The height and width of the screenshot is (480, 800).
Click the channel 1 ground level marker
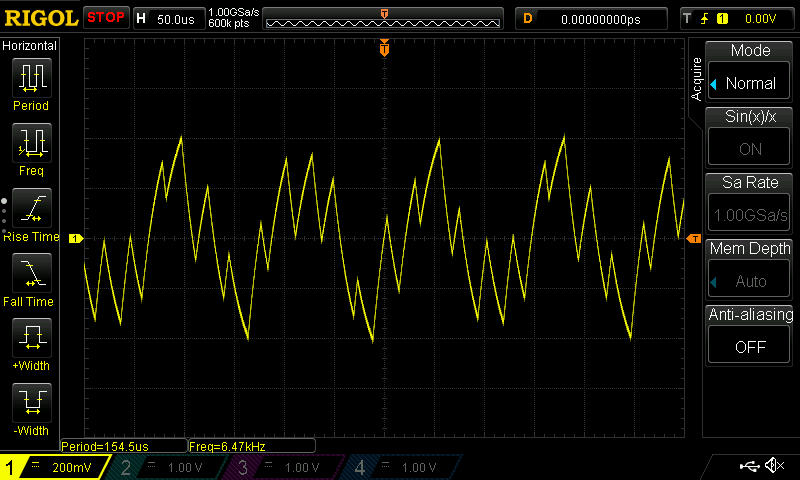coord(76,238)
